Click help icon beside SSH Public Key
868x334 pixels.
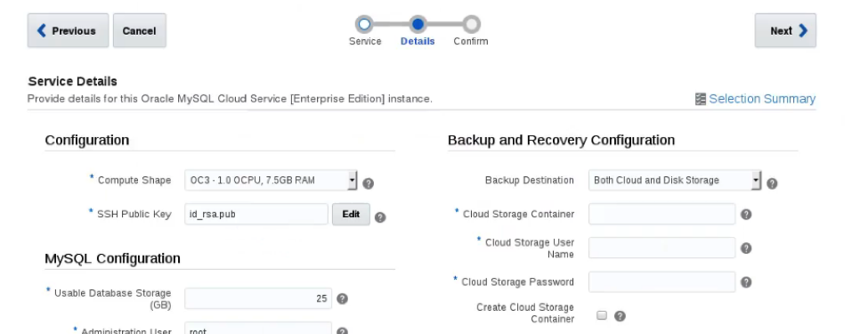pyautogui.click(x=380, y=217)
